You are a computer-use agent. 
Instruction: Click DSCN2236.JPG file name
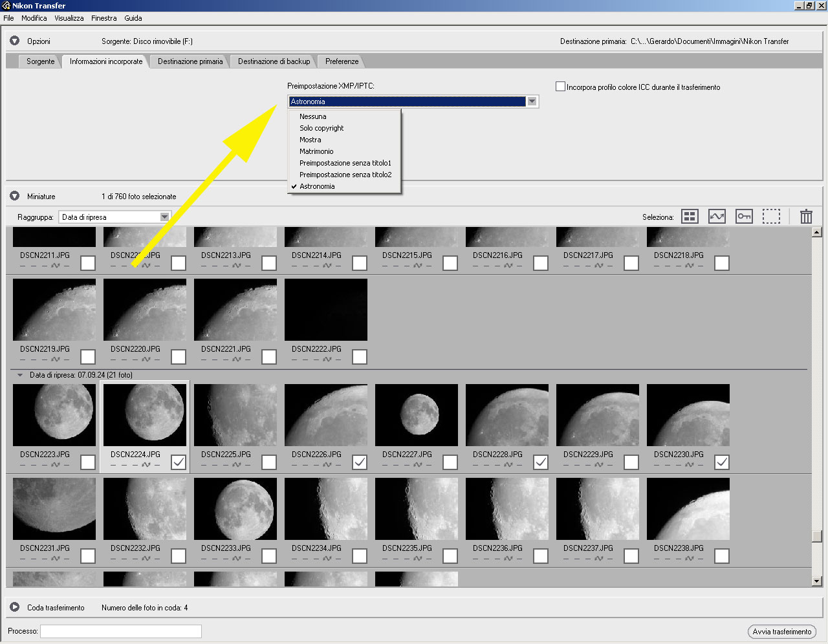click(497, 548)
